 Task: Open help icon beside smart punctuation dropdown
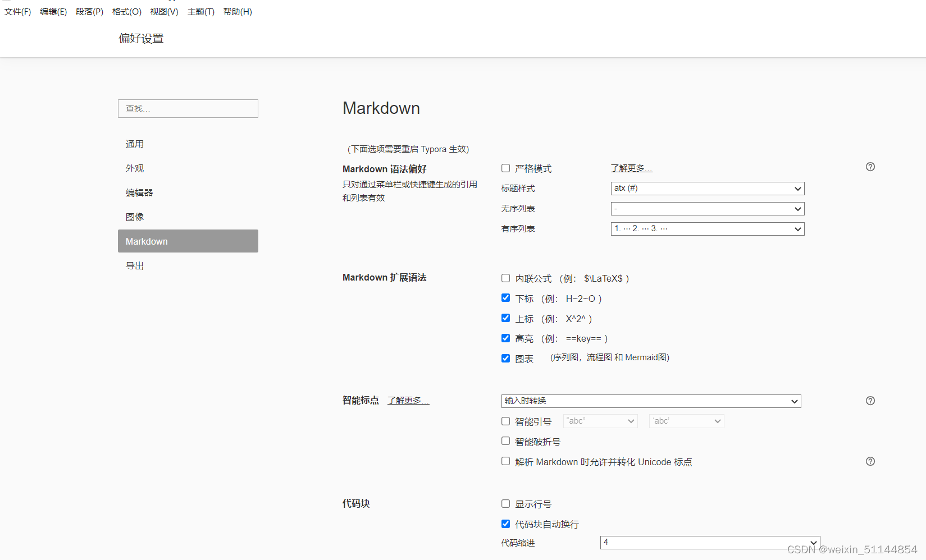870,401
